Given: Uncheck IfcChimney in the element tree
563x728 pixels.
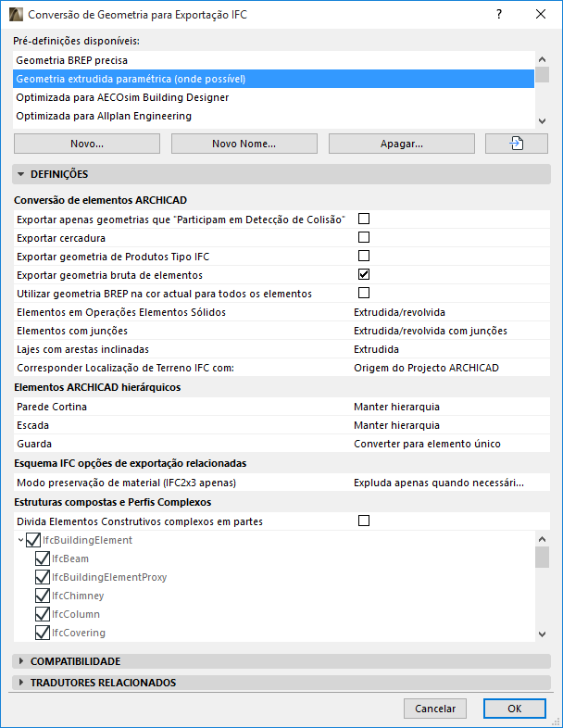Looking at the screenshot, I should (x=42, y=596).
